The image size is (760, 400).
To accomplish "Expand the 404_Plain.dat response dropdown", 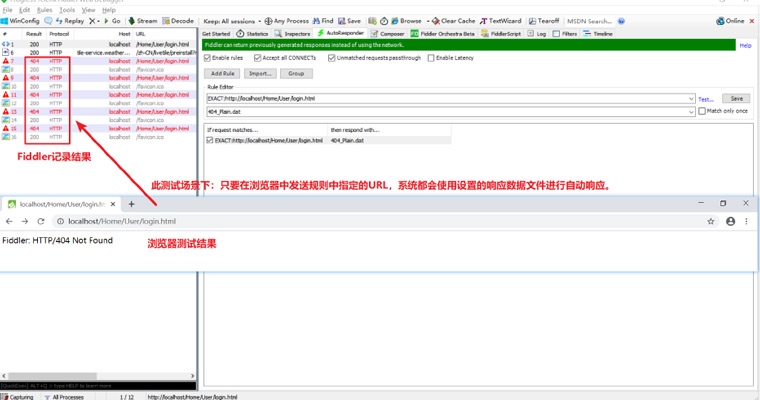I will 691,112.
